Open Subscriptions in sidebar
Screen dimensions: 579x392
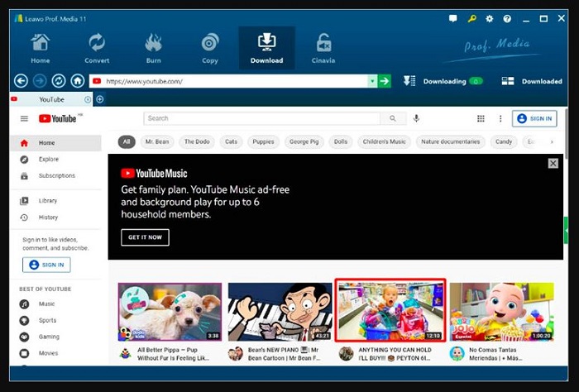55,175
